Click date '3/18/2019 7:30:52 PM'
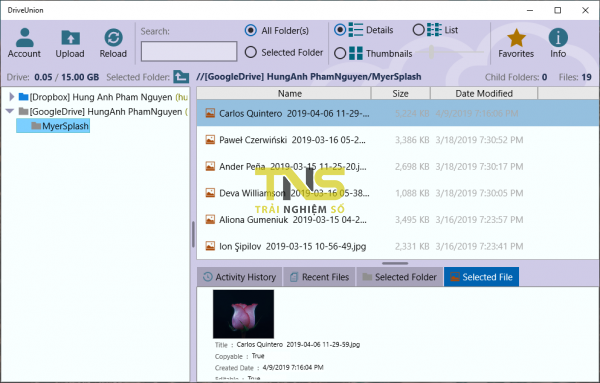Viewport: 600px width, 383px height. 479,140
